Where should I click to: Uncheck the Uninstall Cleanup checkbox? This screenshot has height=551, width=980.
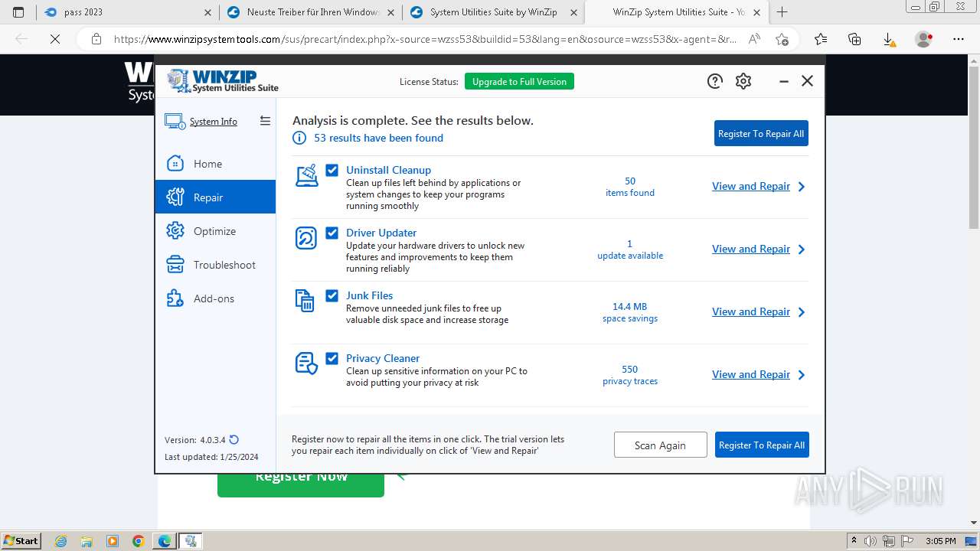point(332,170)
